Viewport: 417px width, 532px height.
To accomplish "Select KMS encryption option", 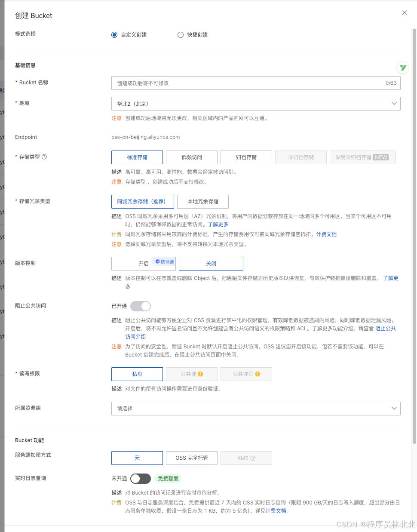I will (x=246, y=458).
